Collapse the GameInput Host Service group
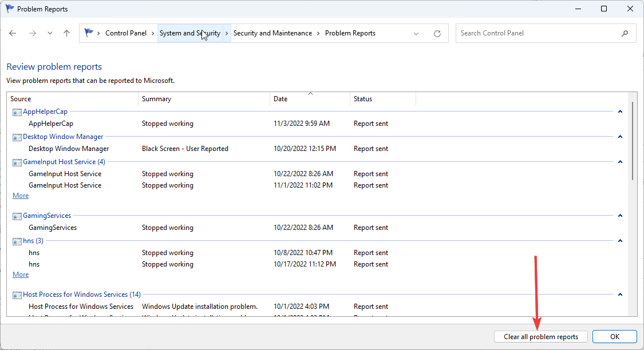Image resolution: width=644 pixels, height=350 pixels. [620, 162]
